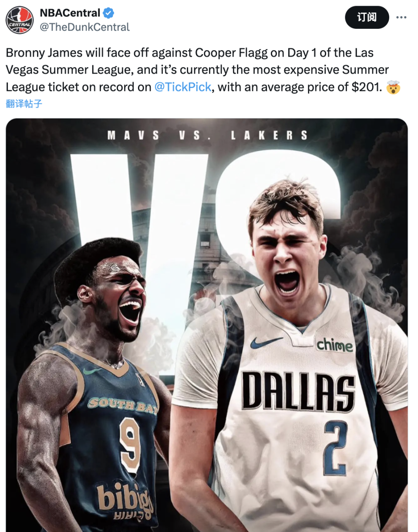Image resolution: width=418 pixels, height=532 pixels.
Task: Click the @TheDunkCentral handle
Action: pyautogui.click(x=85, y=27)
